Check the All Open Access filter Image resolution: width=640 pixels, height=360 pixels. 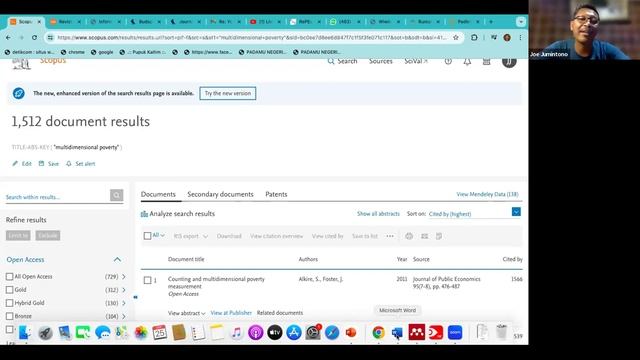coord(9,277)
